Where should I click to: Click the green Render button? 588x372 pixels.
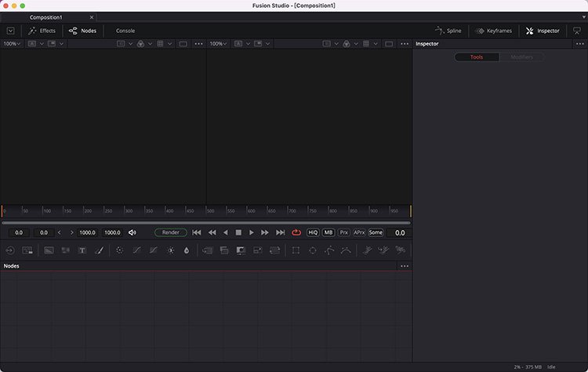pos(171,233)
